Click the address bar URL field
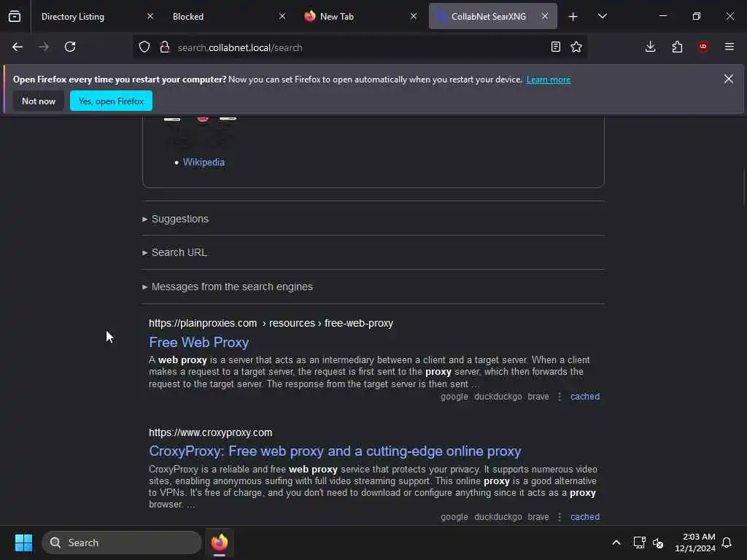Image resolution: width=747 pixels, height=560 pixels. [x=360, y=47]
